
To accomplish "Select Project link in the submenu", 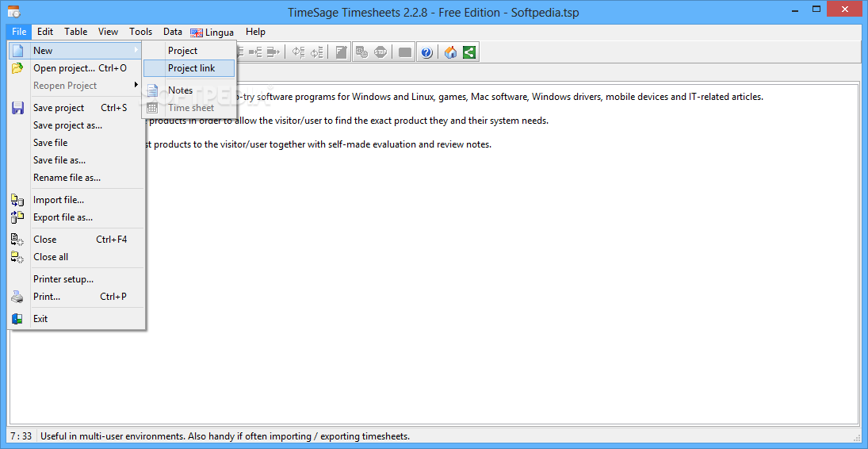I will pyautogui.click(x=189, y=68).
